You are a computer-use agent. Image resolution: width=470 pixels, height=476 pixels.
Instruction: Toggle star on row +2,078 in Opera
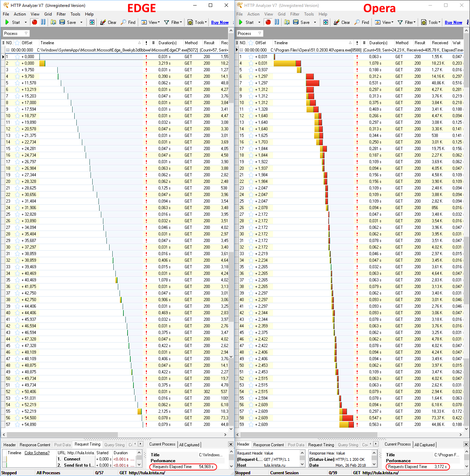[x=251, y=208]
